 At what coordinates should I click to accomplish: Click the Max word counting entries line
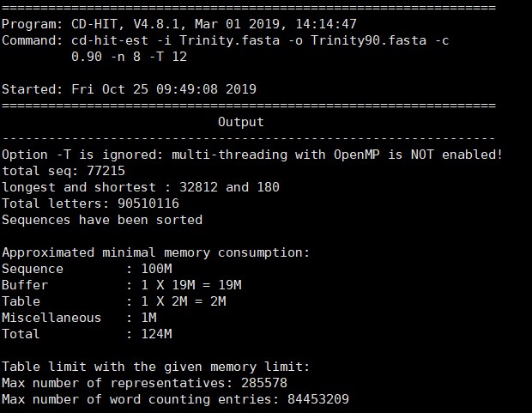(x=175, y=399)
